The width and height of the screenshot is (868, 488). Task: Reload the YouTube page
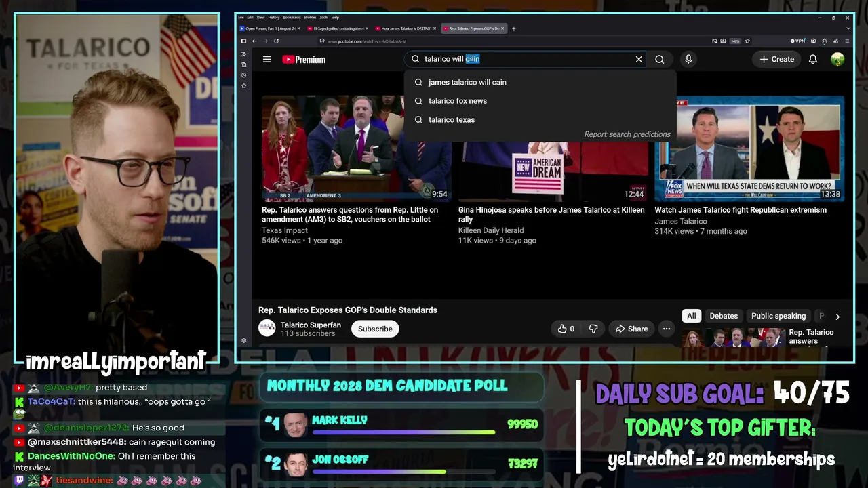point(277,41)
